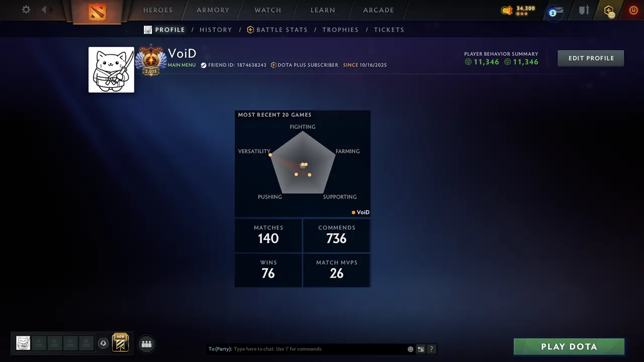The height and width of the screenshot is (362, 644).
Task: Open the friends list group icon
Action: [x=146, y=344]
